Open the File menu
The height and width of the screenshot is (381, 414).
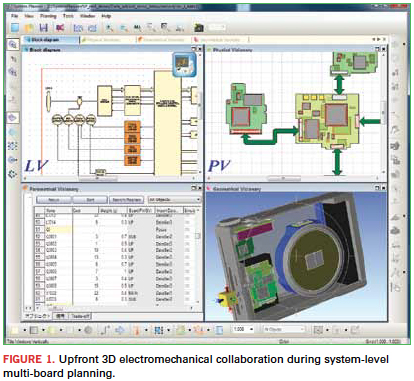coord(15,16)
